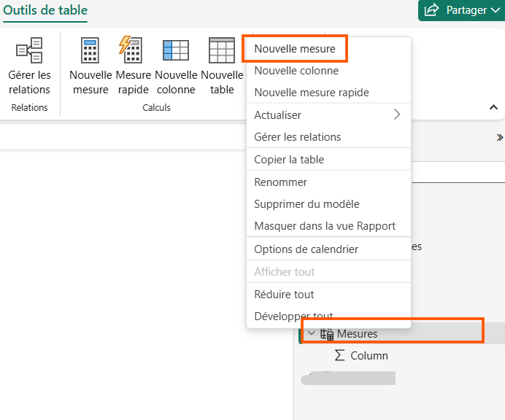
Task: Choose Nouvelle mesure in the context menu
Action: point(328,49)
